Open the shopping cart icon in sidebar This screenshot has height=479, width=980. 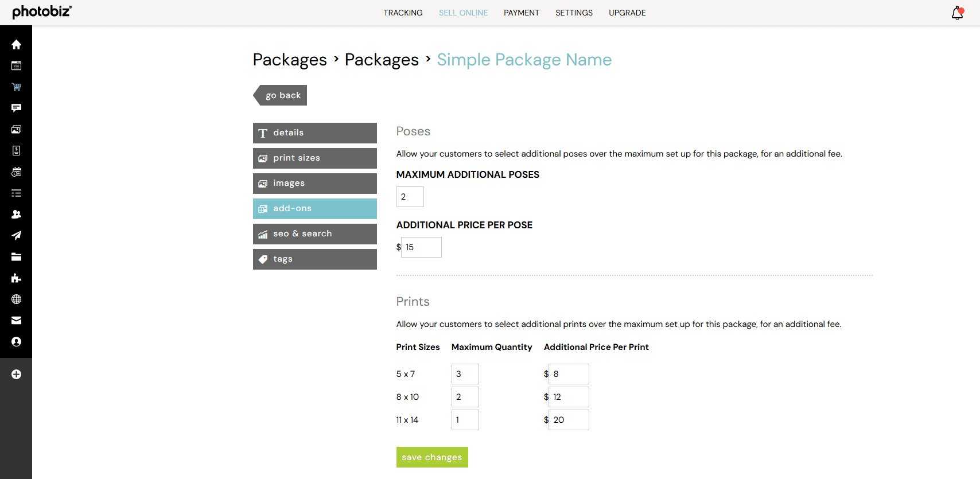[x=16, y=87]
